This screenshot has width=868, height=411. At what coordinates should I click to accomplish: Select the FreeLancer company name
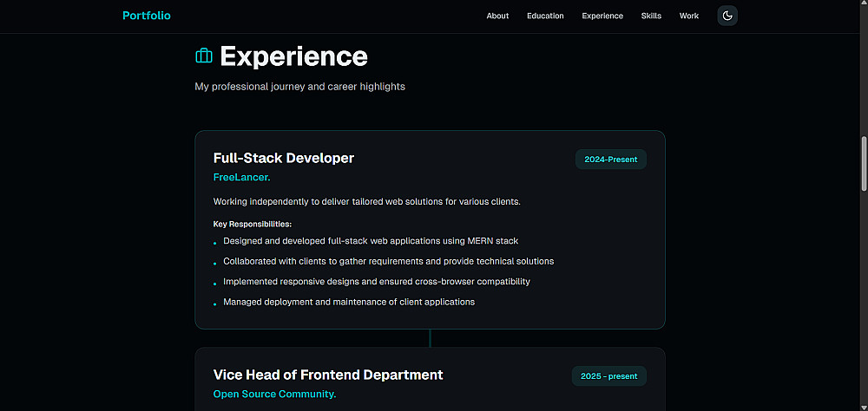coord(242,177)
